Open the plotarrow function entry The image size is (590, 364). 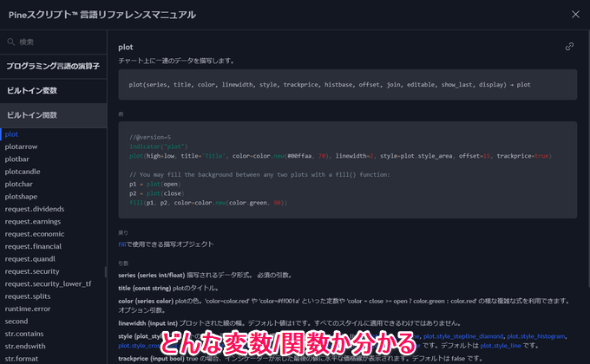21,146
